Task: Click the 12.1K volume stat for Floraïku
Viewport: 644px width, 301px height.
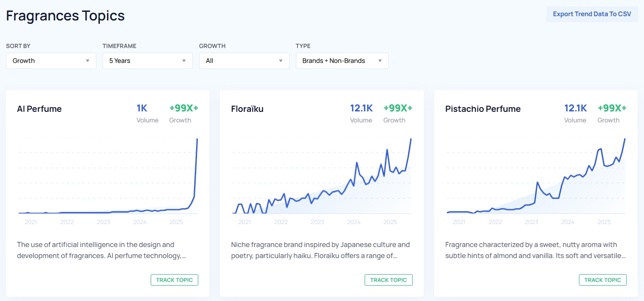Action: click(x=361, y=108)
